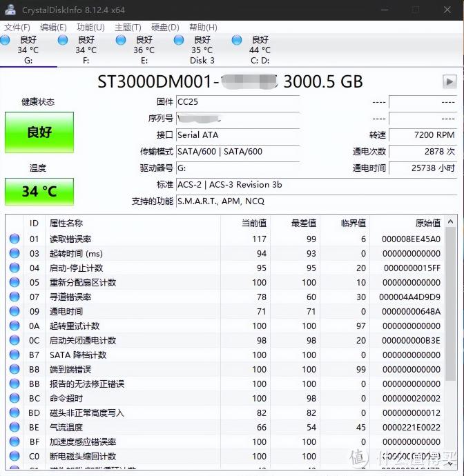
Task: Click the green 良好 health status button
Action: (x=39, y=132)
